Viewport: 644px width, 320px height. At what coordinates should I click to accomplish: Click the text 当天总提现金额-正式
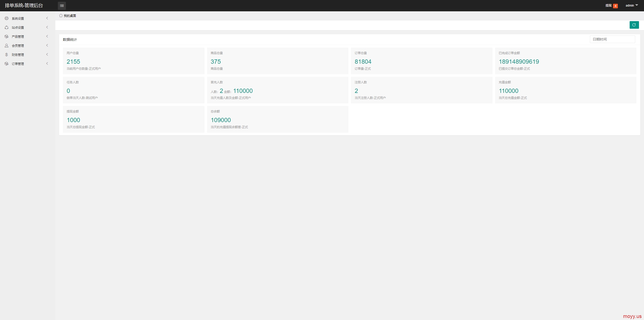tap(81, 127)
